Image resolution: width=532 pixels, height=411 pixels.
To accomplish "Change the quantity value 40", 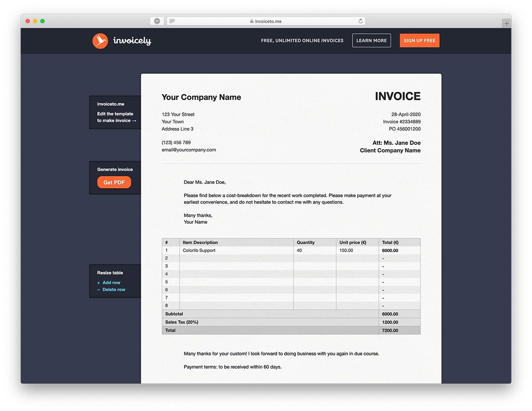I will coord(299,250).
